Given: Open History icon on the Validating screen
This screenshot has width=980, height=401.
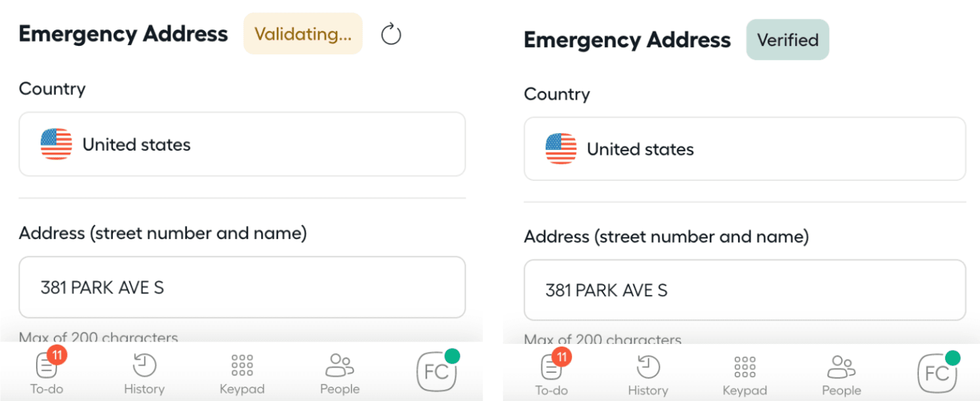Looking at the screenshot, I should coord(144,366).
